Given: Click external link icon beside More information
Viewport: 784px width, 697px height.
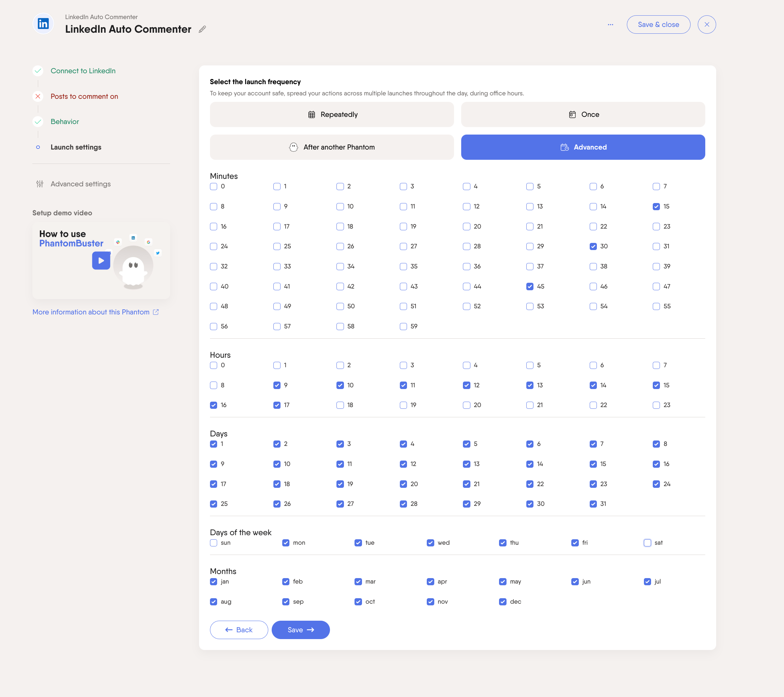Looking at the screenshot, I should [x=156, y=312].
